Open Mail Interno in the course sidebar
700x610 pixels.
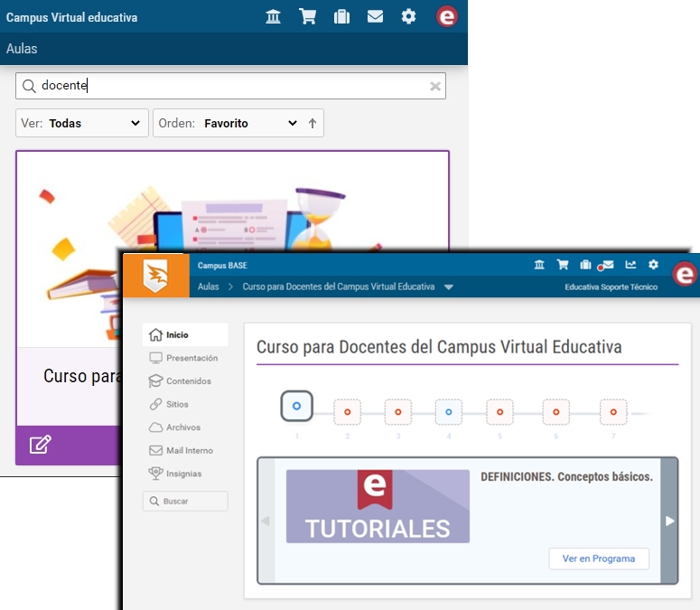[x=190, y=450]
